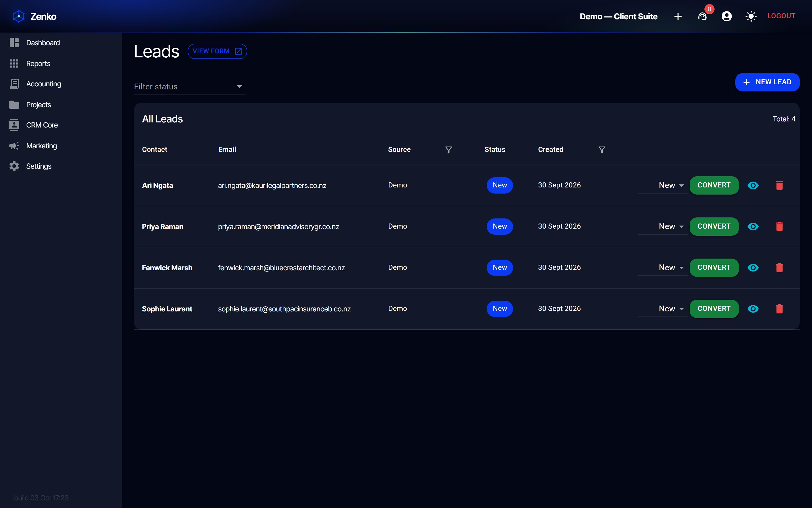Screen dimensions: 812x508
Task: Filter the Created column with funnel icon
Action: point(602,150)
